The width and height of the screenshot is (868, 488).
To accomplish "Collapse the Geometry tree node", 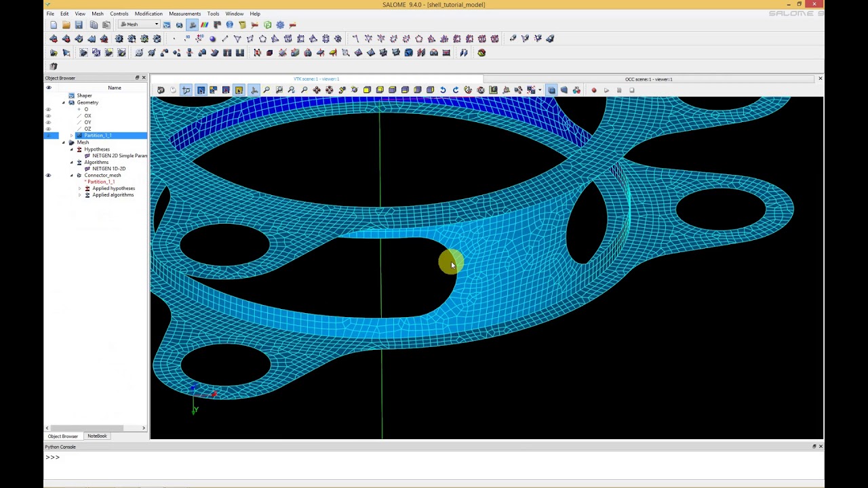I will [x=64, y=102].
